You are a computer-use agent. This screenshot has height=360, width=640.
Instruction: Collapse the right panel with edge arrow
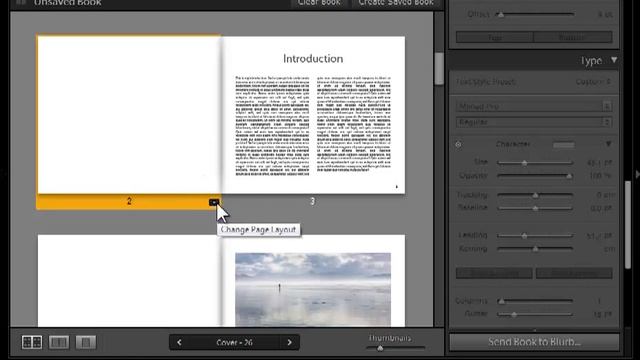point(637,174)
